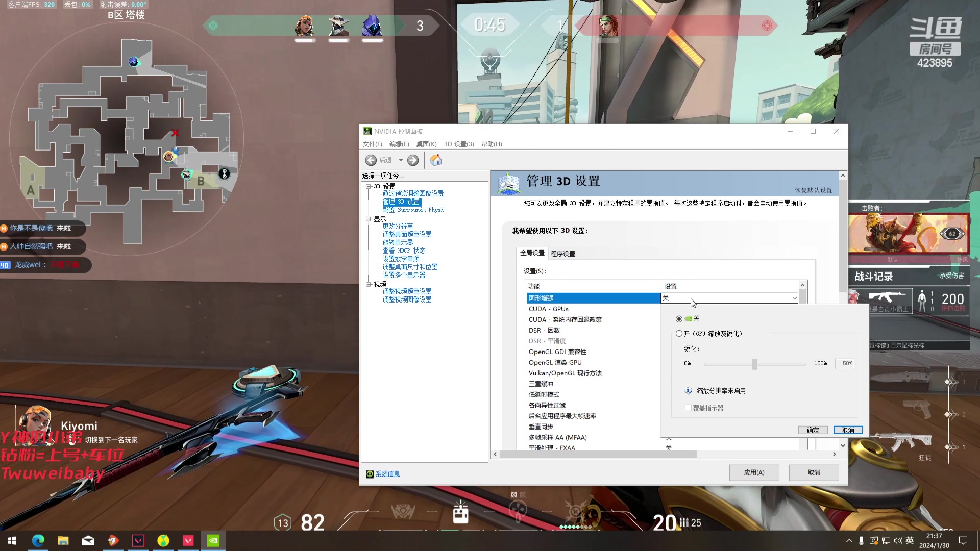The image size is (980, 551).
Task: Click the 缩放分辨率未启用 info icon
Action: (x=688, y=391)
